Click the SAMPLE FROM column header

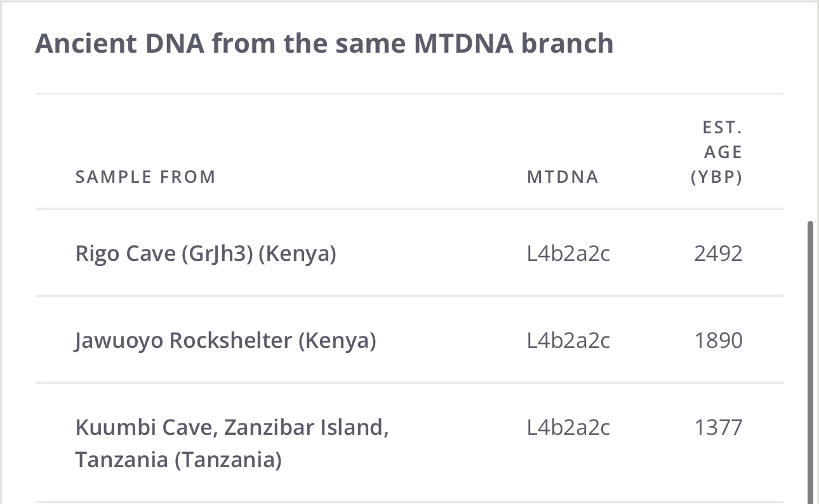pos(145,177)
